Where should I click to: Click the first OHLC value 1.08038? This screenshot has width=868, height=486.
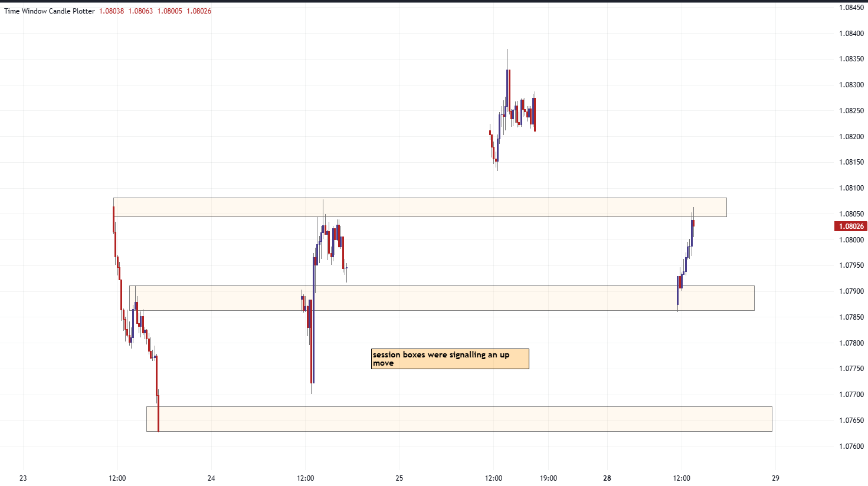[x=112, y=11]
